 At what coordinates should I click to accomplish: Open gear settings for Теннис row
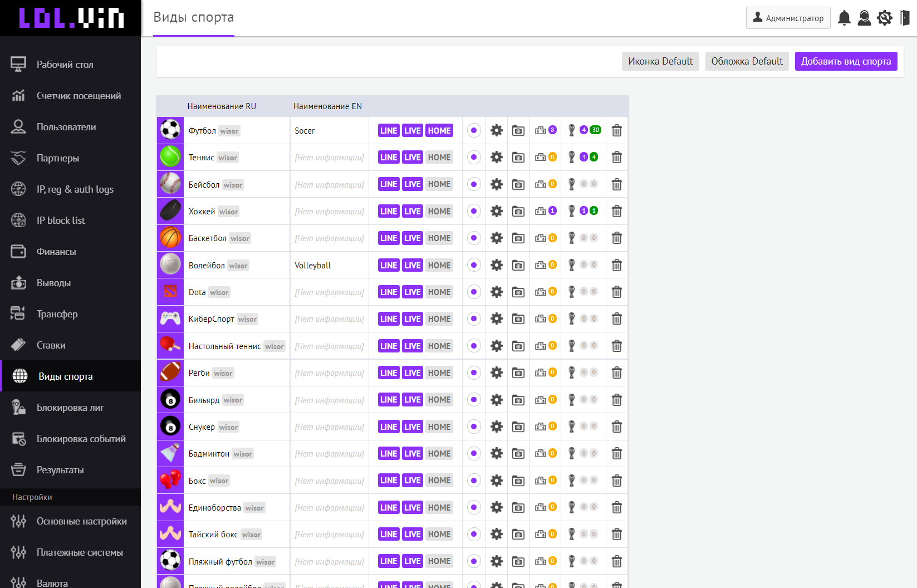click(496, 158)
